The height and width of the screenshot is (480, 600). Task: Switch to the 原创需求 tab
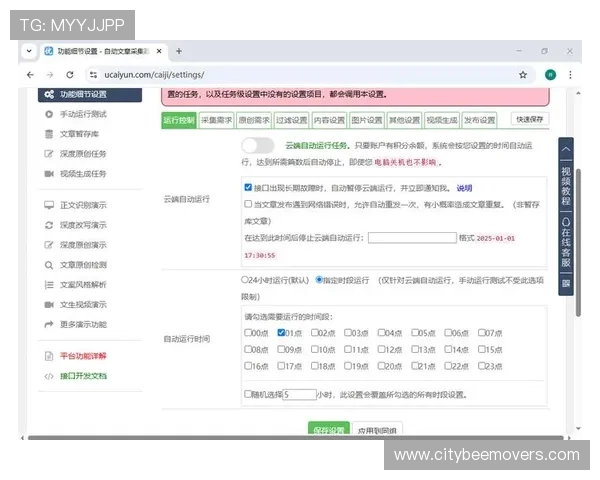(254, 120)
